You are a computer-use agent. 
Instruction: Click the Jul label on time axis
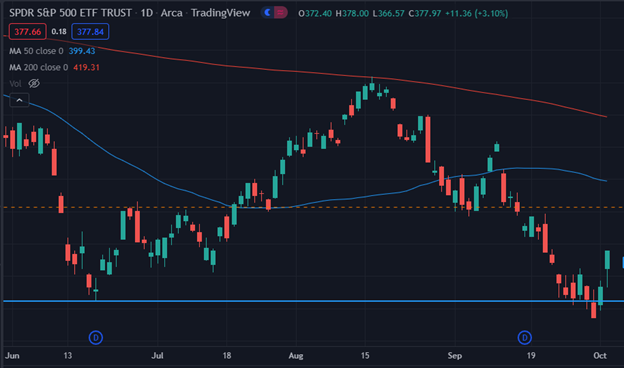(158, 356)
